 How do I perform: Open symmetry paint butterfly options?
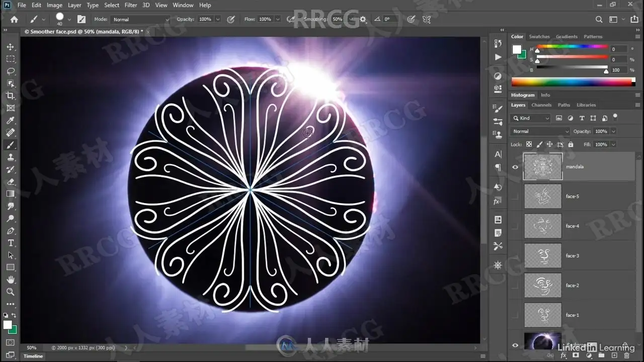pos(427,19)
